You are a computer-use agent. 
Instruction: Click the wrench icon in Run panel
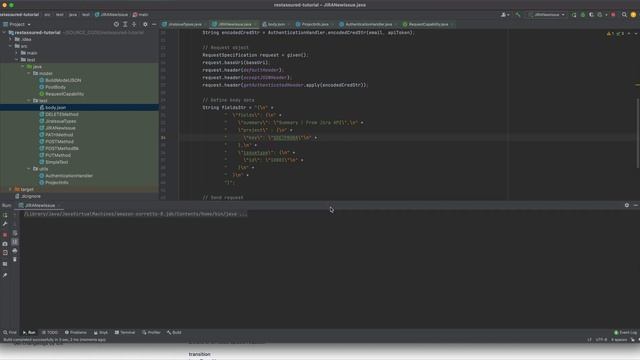coord(5,224)
